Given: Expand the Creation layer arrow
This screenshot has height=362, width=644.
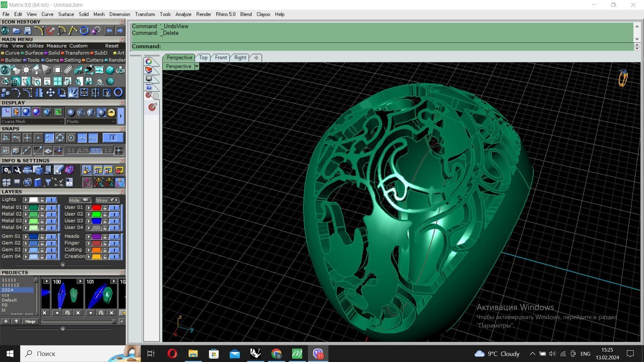Looking at the screenshot, I should pos(89,257).
